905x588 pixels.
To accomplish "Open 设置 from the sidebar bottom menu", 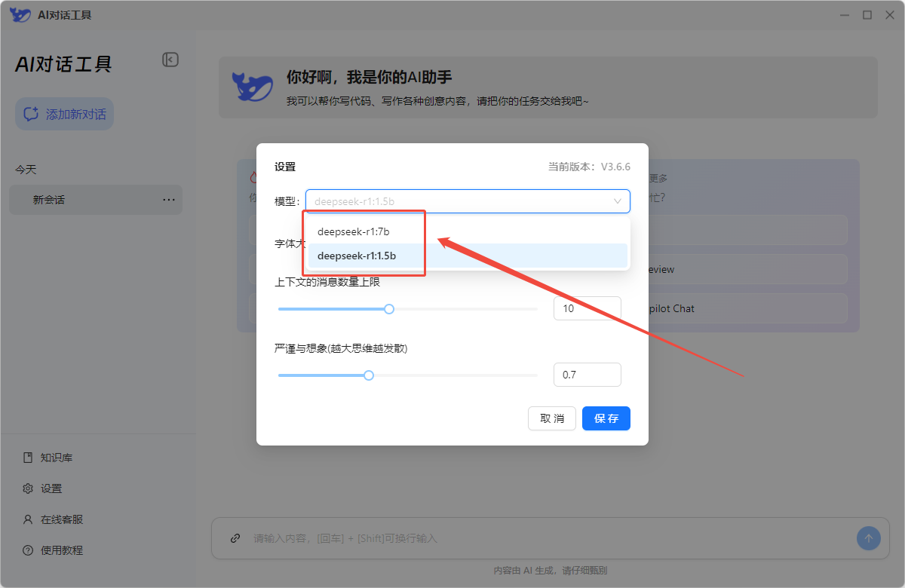I will 43,488.
